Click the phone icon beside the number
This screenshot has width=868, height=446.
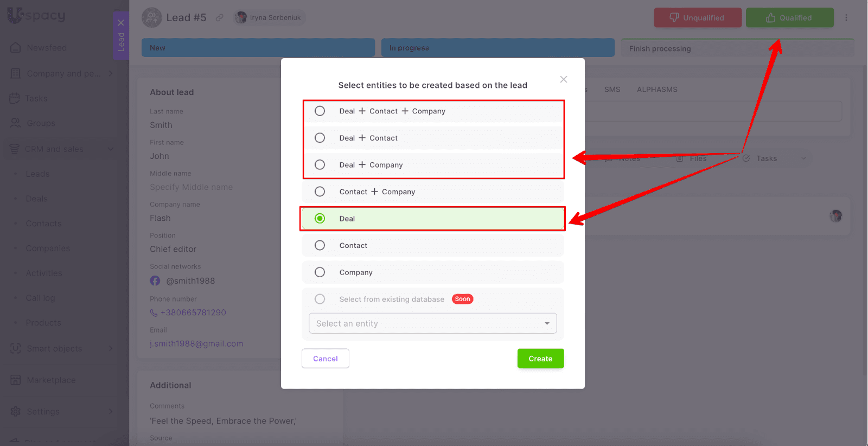point(154,313)
